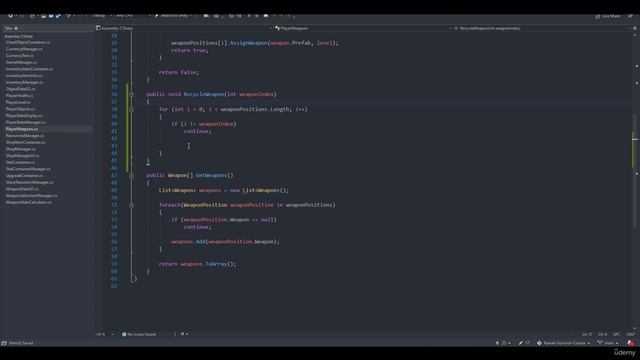Image resolution: width=640 pixels, height=360 pixels.
Task: Collapse the foreach loop code block
Action: click(x=131, y=205)
